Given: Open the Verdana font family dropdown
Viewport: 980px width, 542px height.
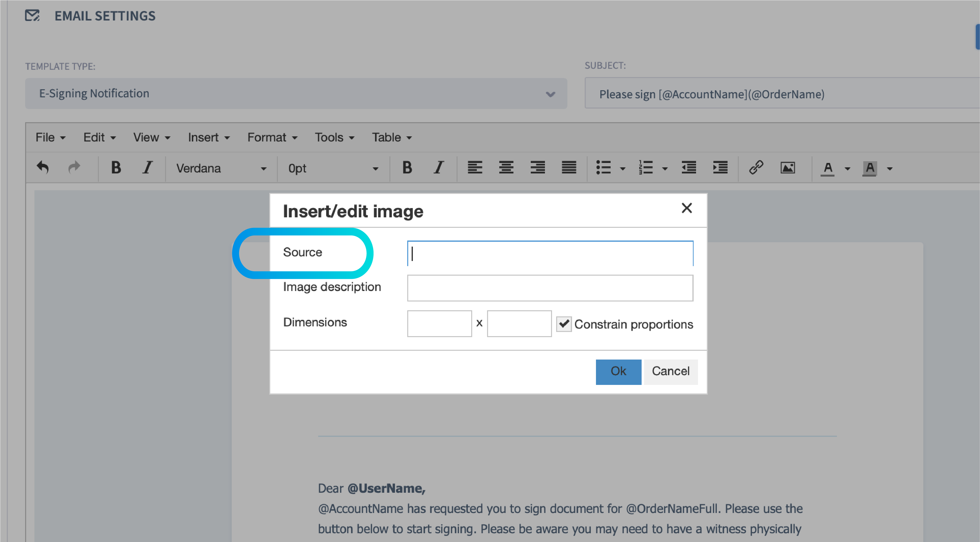Looking at the screenshot, I should tap(221, 168).
